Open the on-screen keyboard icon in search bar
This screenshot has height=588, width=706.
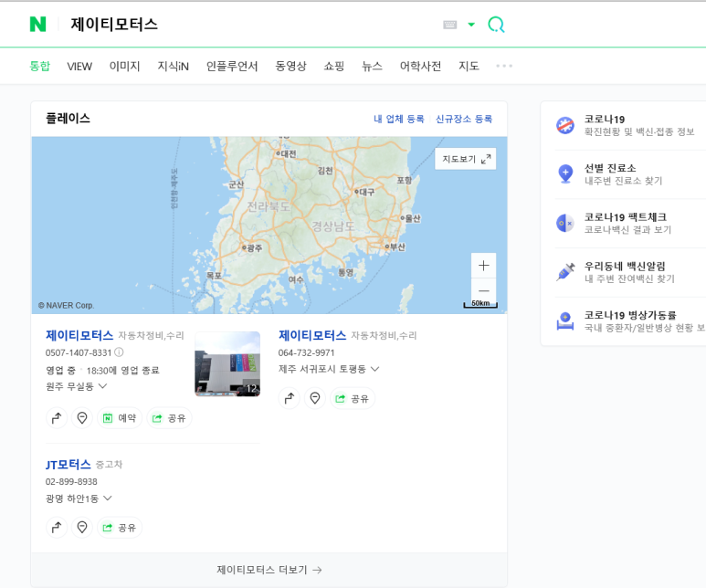coord(449,25)
